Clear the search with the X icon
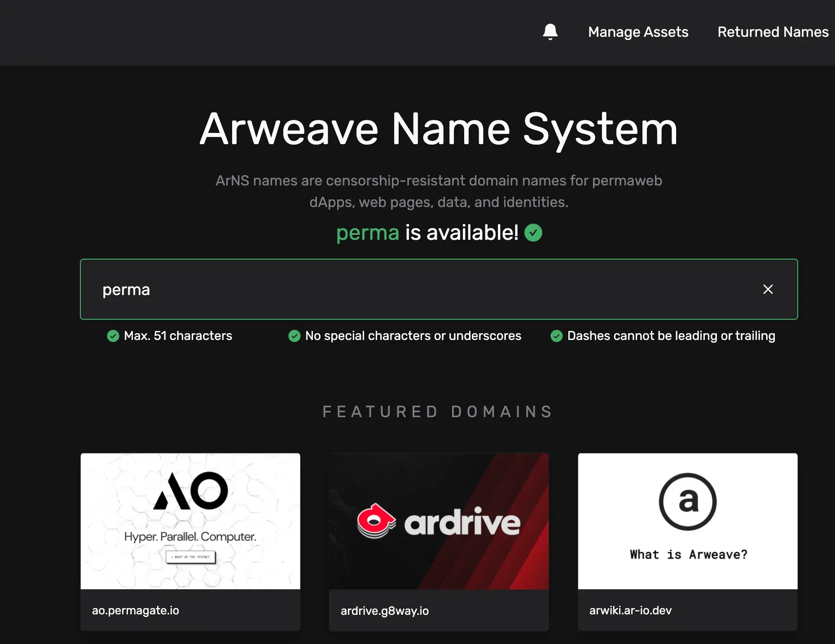This screenshot has height=644, width=835. [x=768, y=289]
